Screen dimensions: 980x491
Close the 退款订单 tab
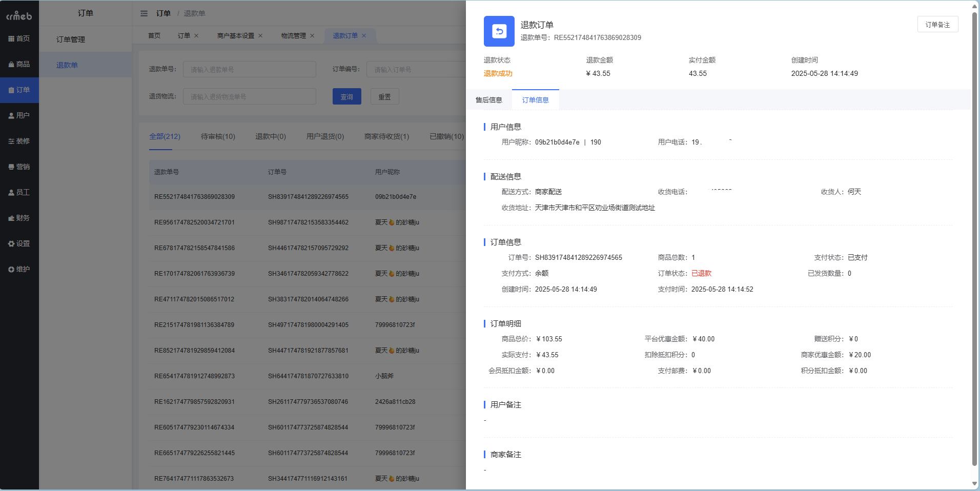click(364, 35)
